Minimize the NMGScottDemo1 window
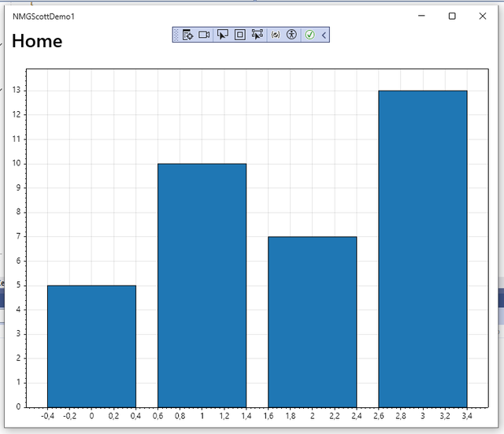 pyautogui.click(x=421, y=16)
